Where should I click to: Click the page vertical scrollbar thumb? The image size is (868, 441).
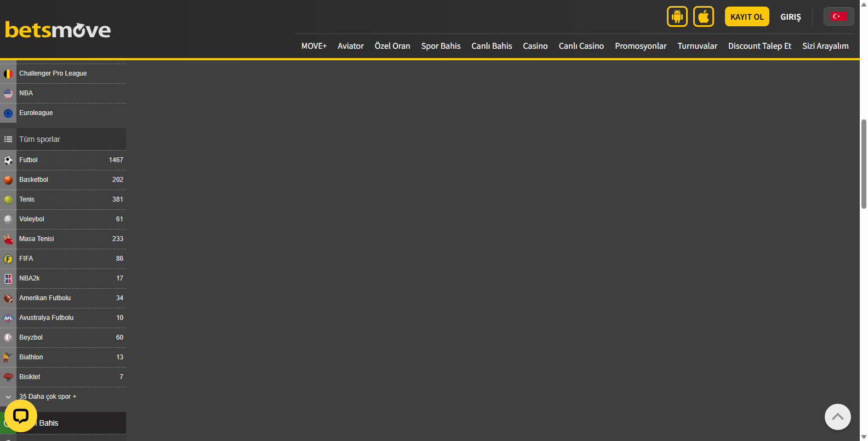coord(864,163)
